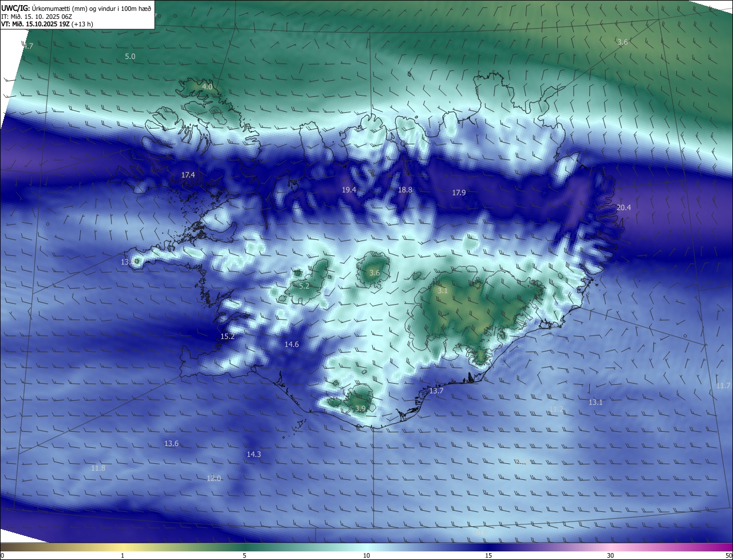Click the 19.4 value label
This screenshot has width=733, height=560.
coord(349,190)
